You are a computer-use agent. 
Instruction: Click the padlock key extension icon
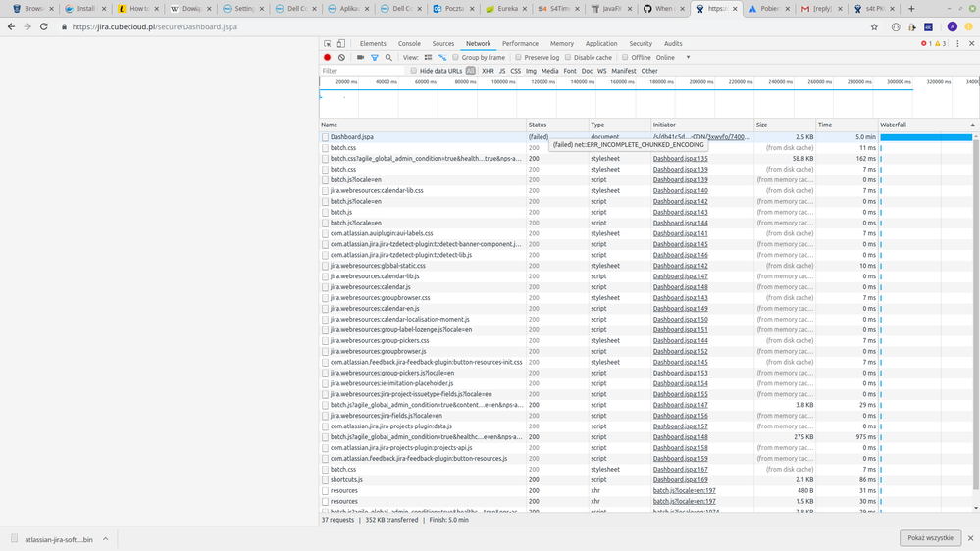click(x=912, y=26)
